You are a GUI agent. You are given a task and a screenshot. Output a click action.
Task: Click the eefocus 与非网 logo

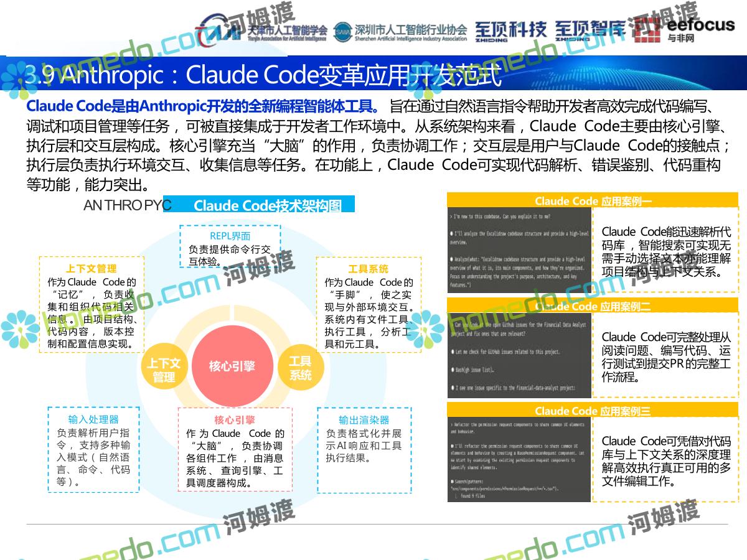coord(685,30)
